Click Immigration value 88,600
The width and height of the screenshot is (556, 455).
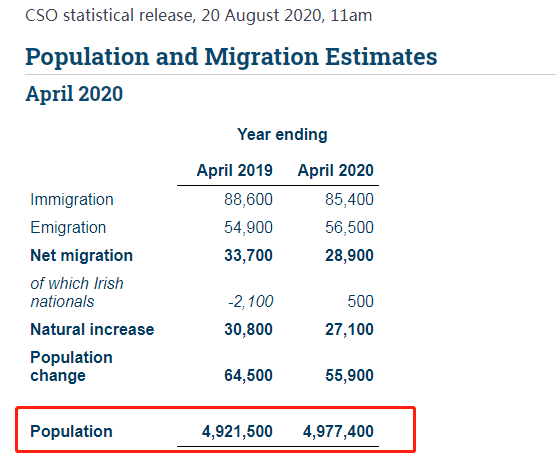(x=248, y=199)
